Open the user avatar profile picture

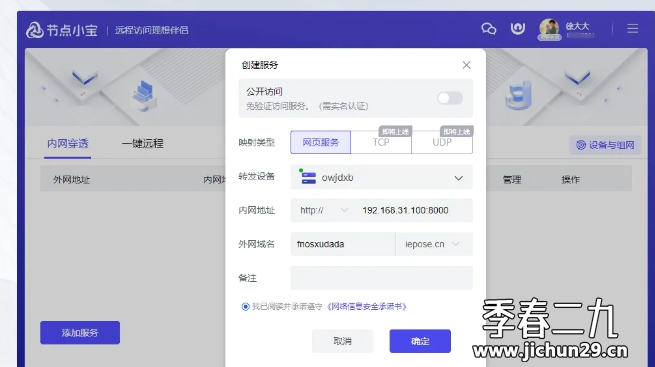pyautogui.click(x=549, y=29)
